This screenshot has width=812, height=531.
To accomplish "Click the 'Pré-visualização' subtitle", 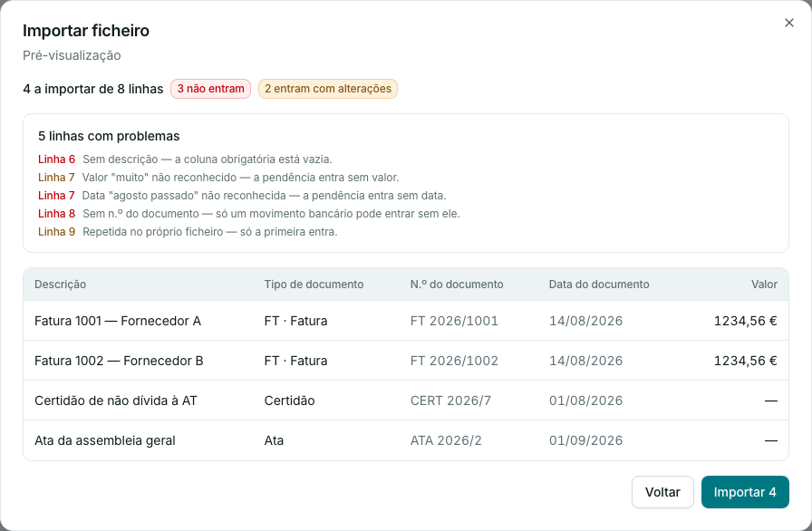I will (72, 55).
